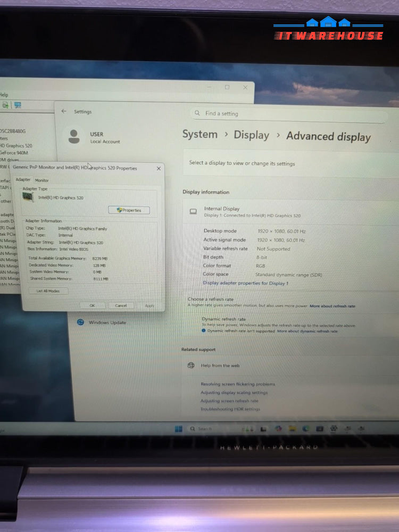399x532 pixels.
Task: Click the 8111 MB shared system memory value
Action: click(101, 279)
